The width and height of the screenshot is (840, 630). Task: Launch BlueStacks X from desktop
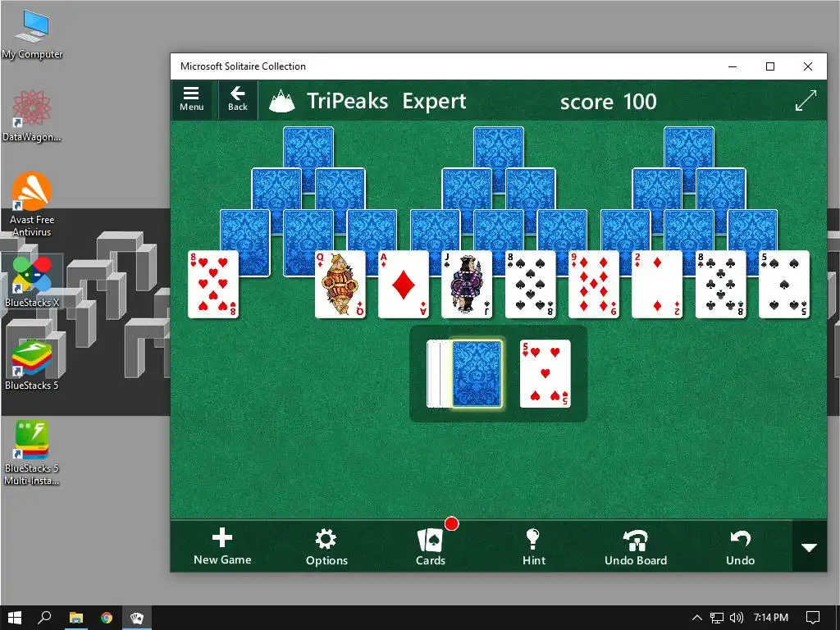tap(32, 282)
